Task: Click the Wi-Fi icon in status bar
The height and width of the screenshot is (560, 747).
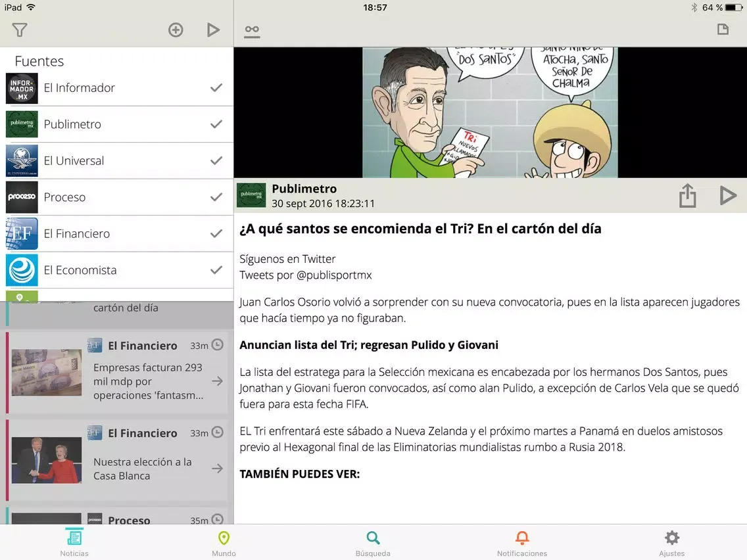Action: click(x=31, y=7)
